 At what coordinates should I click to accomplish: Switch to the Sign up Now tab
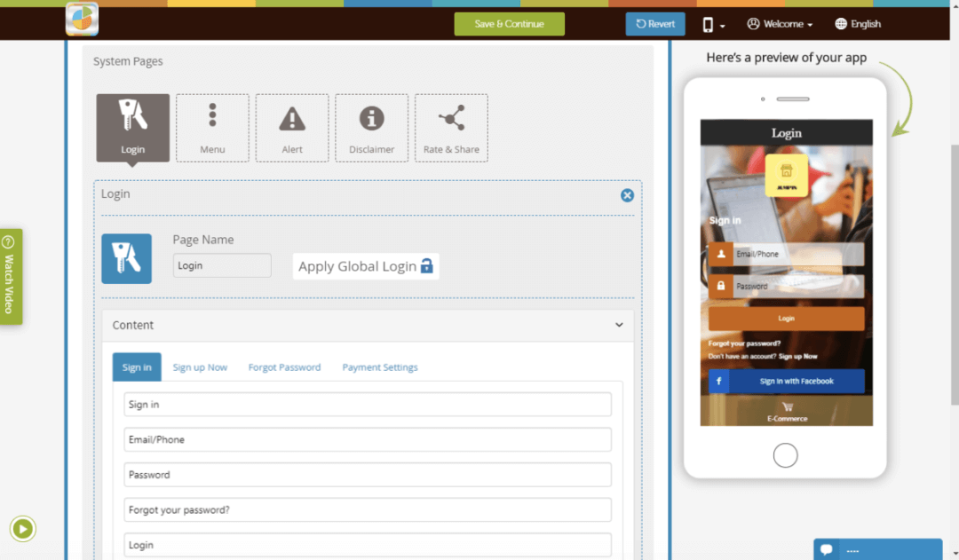[200, 367]
